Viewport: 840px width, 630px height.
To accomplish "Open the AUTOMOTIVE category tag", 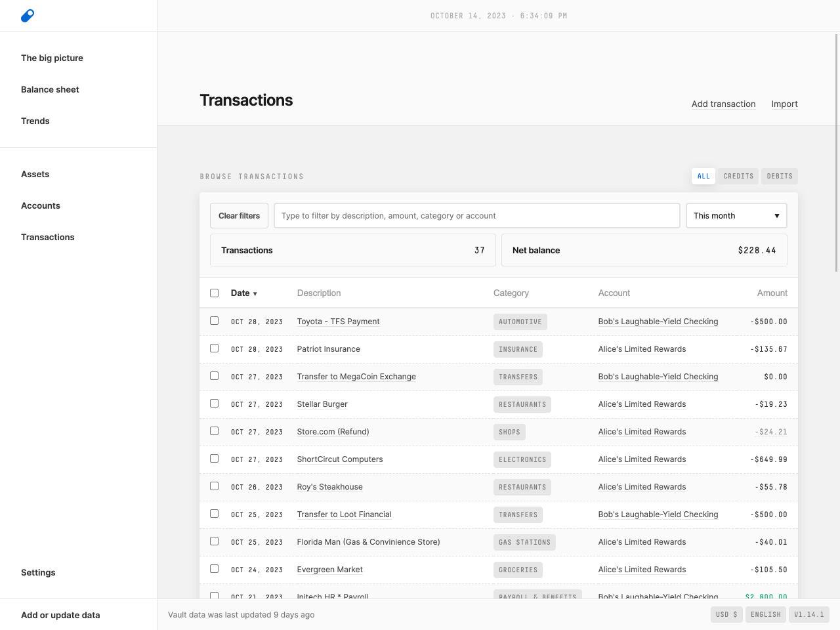I will tap(520, 322).
